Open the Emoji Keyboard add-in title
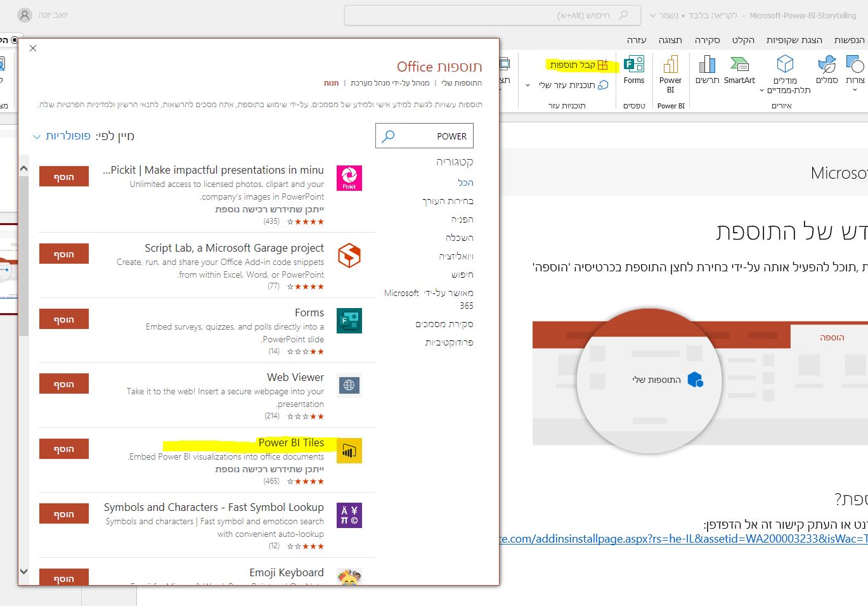Viewport: 868px width, 606px height. (287, 572)
